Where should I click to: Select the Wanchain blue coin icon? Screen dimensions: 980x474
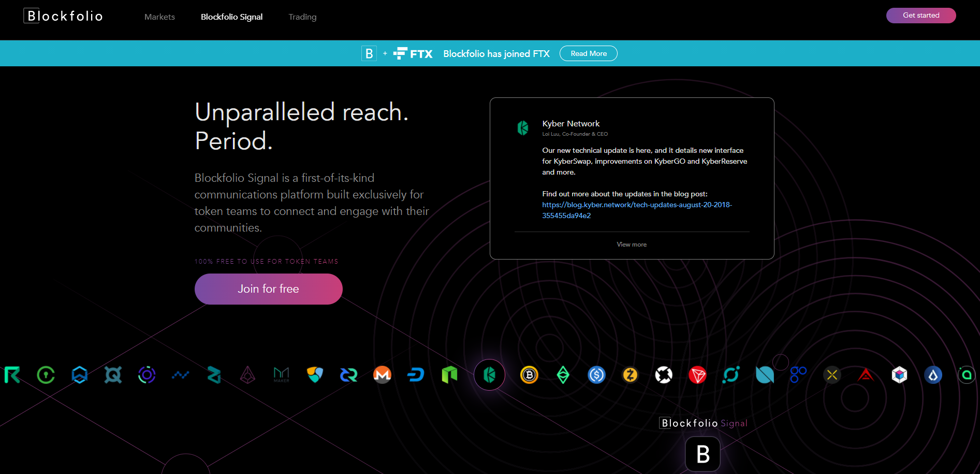pos(80,375)
